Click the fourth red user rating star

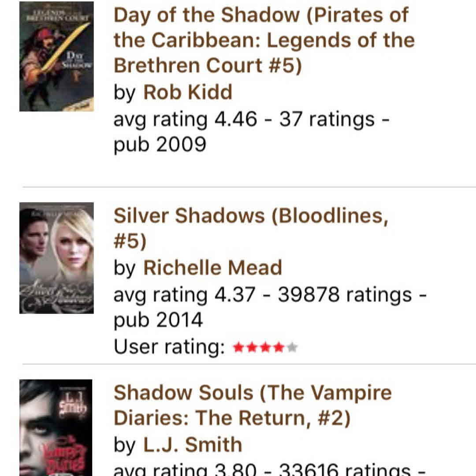pos(279,348)
